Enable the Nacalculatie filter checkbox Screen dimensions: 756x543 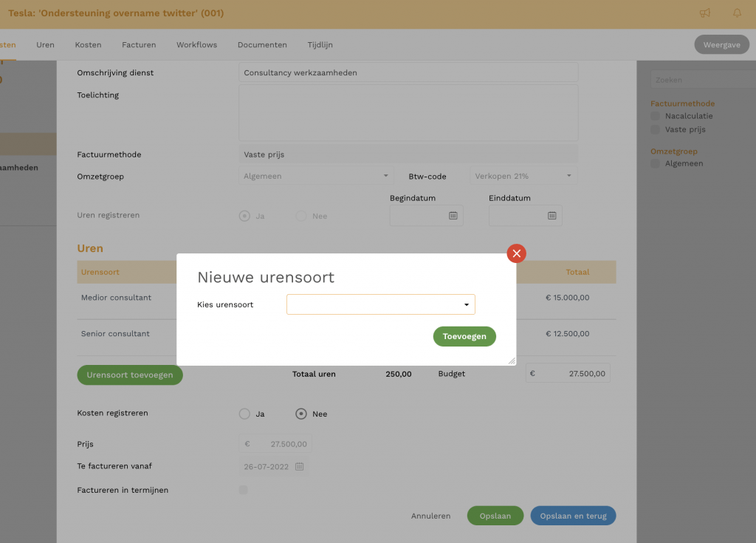654,116
